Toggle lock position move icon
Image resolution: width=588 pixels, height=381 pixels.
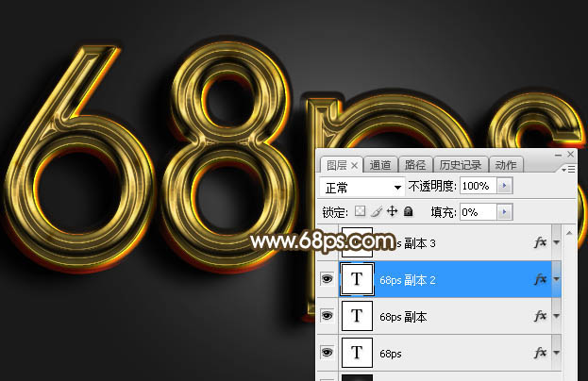coord(393,211)
